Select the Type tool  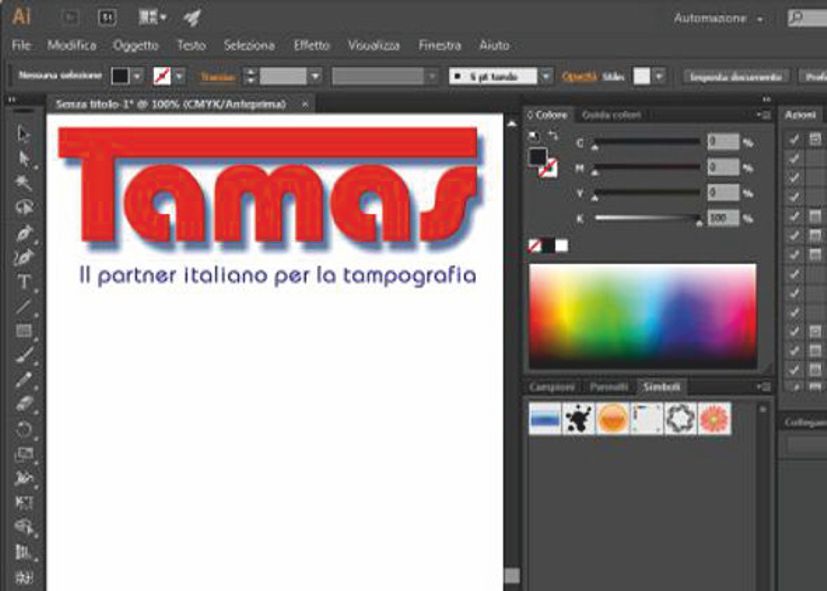pos(23,282)
